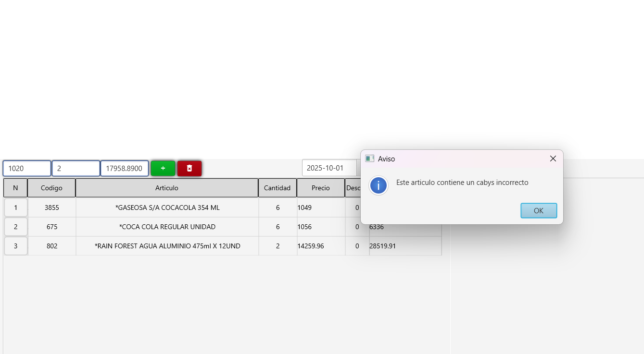Click the Aviso dialog title bar icon
This screenshot has height=354, width=644.
point(369,159)
